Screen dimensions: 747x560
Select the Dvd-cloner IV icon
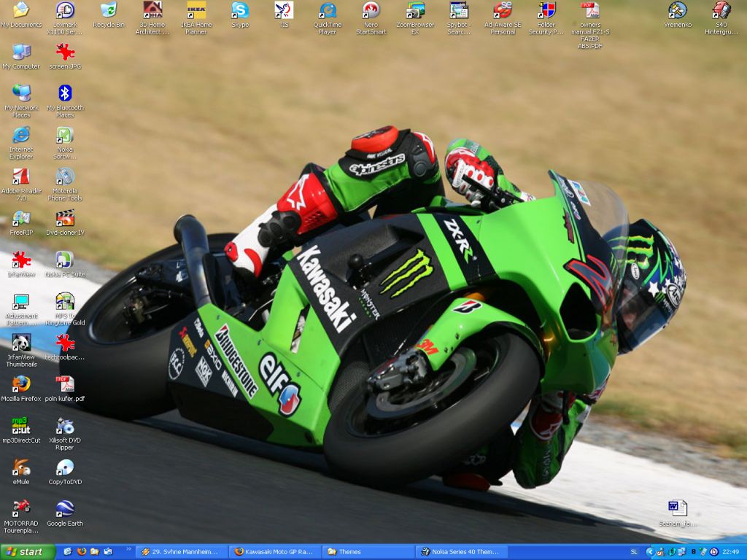pos(65,222)
